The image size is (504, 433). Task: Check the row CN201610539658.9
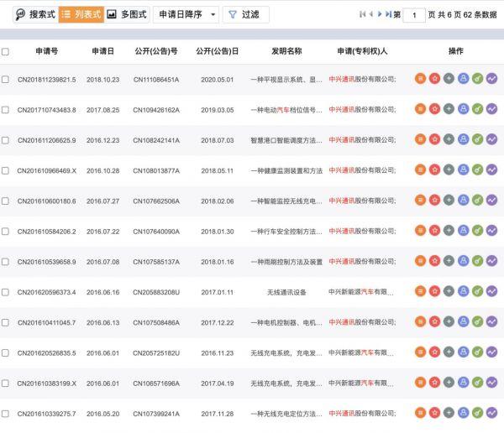pos(5,262)
